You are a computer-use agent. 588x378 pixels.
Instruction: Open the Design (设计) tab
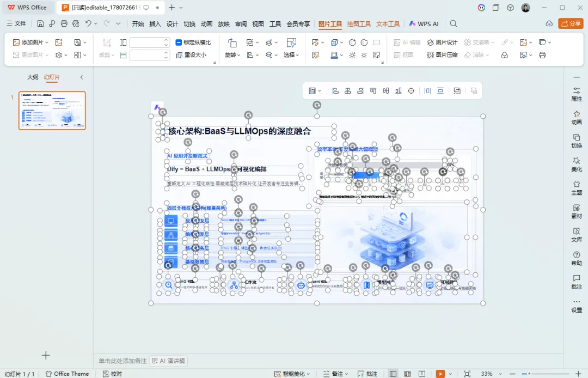coord(172,23)
